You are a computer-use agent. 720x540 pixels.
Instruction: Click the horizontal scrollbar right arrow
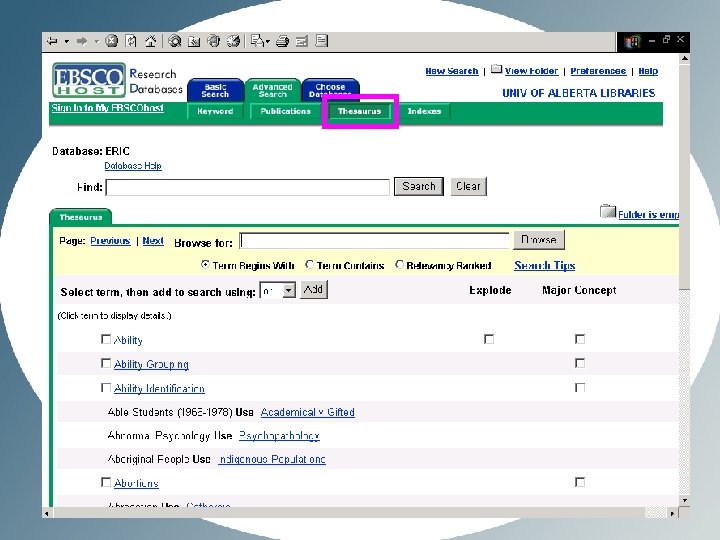pos(673,513)
